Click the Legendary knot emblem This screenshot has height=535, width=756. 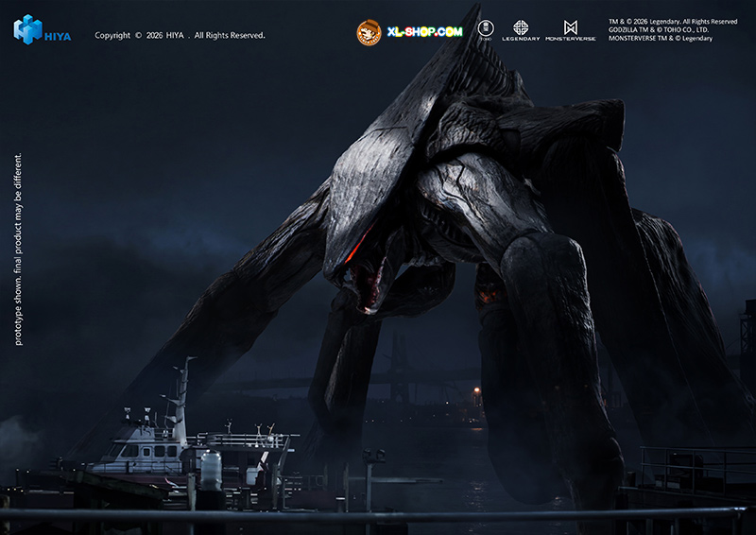pyautogui.click(x=521, y=27)
